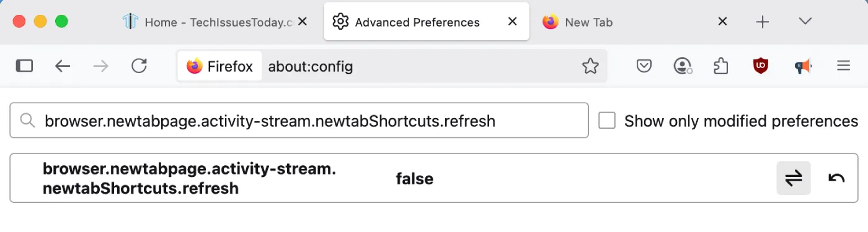The width and height of the screenshot is (868, 232).
Task: Open the hamburger application menu
Action: pos(843,66)
